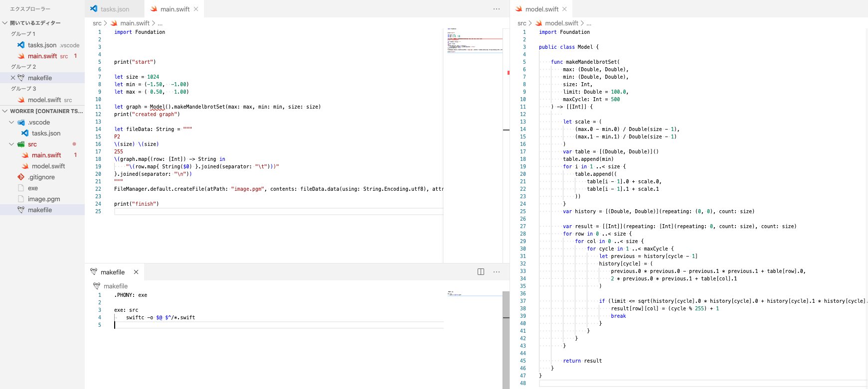Image resolution: width=868 pixels, height=389 pixels.
Task: Click the ellipsis in main.swift breadcrumb
Action: click(x=160, y=23)
